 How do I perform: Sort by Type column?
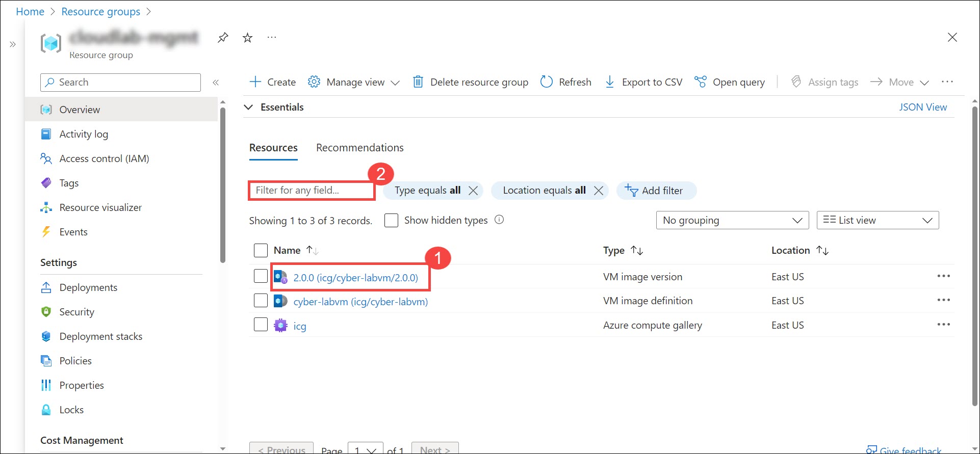click(x=623, y=250)
